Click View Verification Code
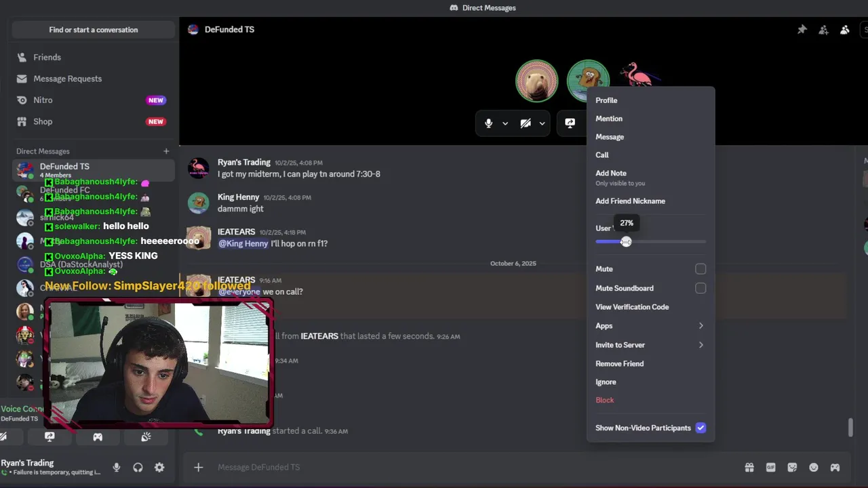 [650, 307]
